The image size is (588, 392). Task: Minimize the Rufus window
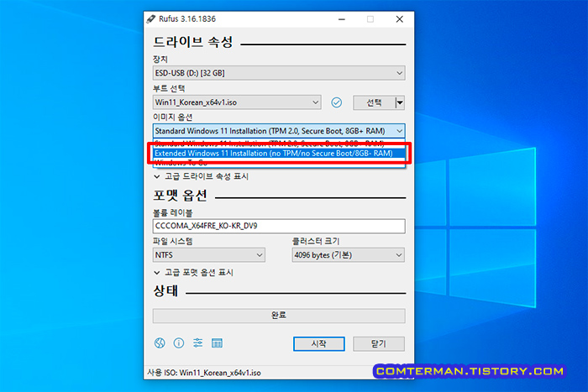[x=342, y=19]
